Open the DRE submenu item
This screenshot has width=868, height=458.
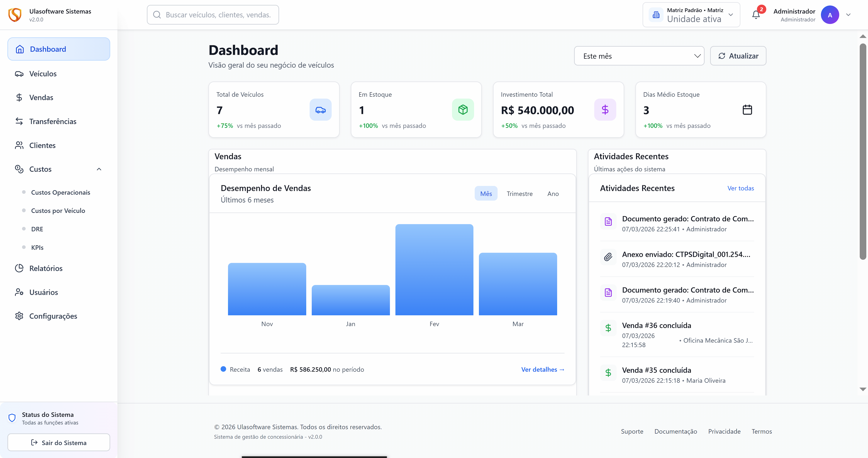[37, 229]
